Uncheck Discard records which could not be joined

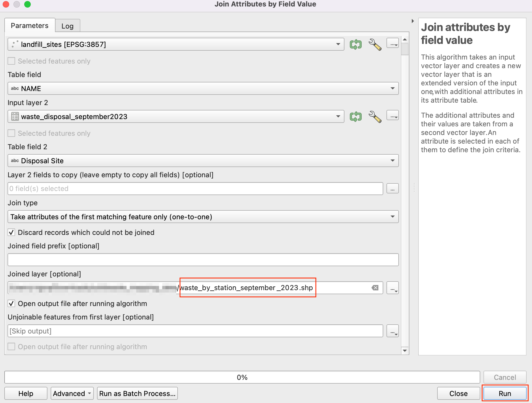pyautogui.click(x=11, y=232)
